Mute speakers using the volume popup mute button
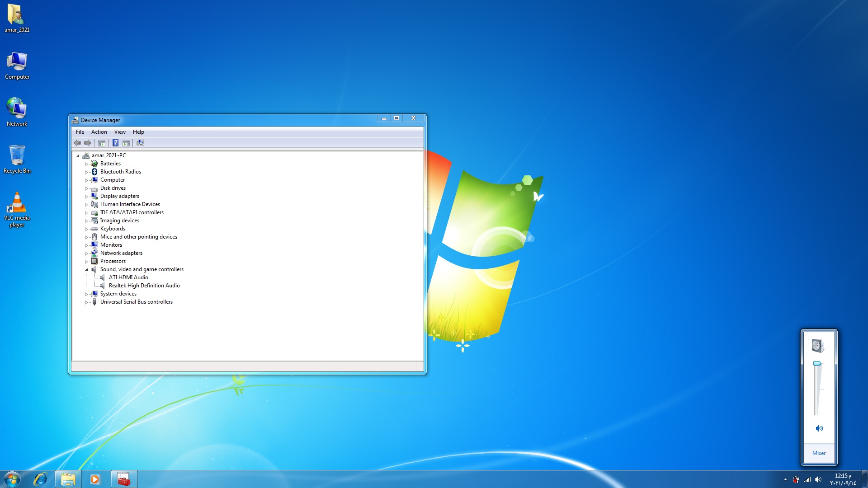The image size is (868, 488). [x=819, y=428]
